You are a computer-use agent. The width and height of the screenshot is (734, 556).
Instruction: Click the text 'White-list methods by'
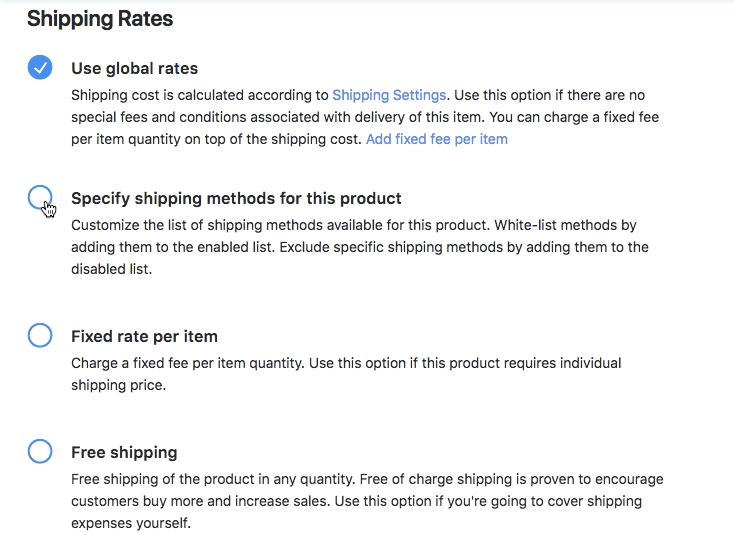click(x=565, y=225)
